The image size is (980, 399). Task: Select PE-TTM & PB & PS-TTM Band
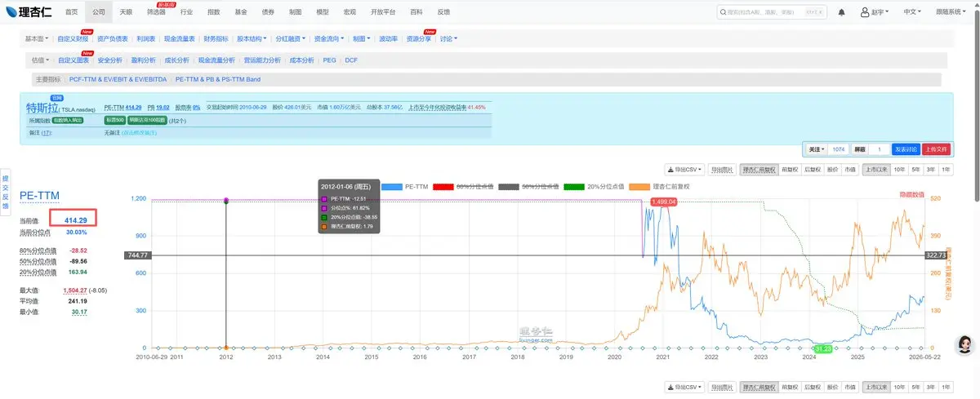(218, 80)
